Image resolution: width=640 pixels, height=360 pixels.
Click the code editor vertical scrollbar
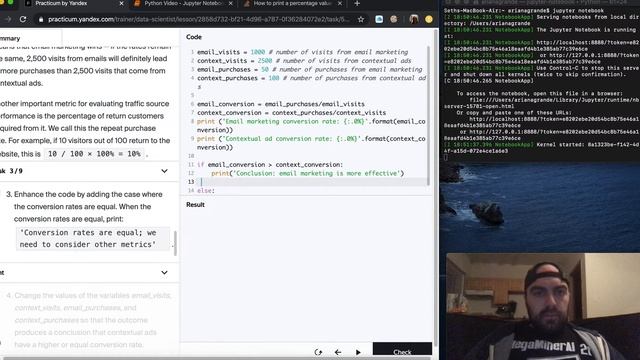(x=428, y=116)
